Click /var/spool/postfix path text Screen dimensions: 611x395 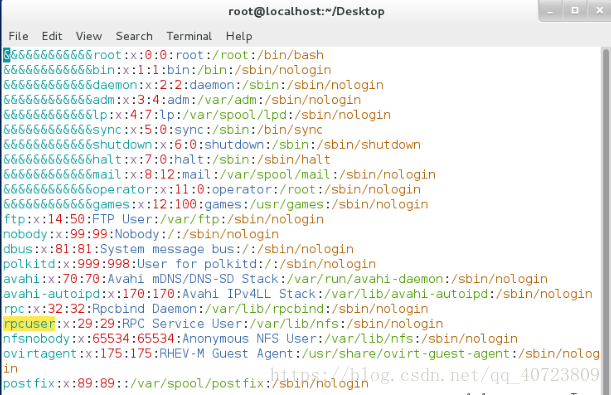tap(197, 383)
